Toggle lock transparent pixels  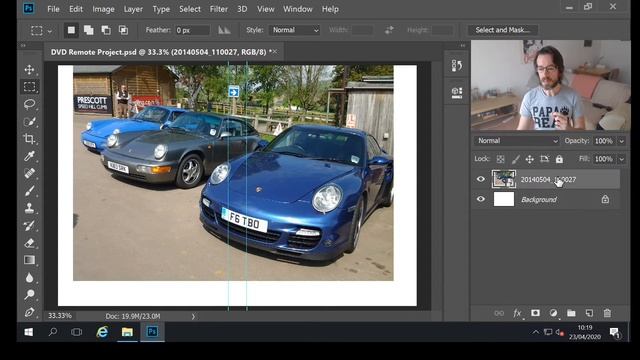(x=500, y=159)
